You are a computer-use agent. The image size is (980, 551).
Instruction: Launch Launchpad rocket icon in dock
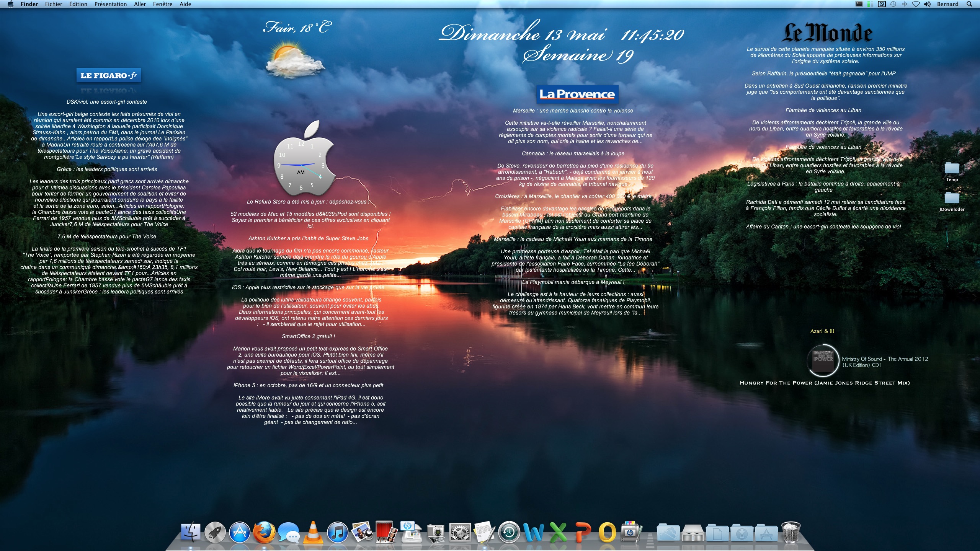pos(215,532)
